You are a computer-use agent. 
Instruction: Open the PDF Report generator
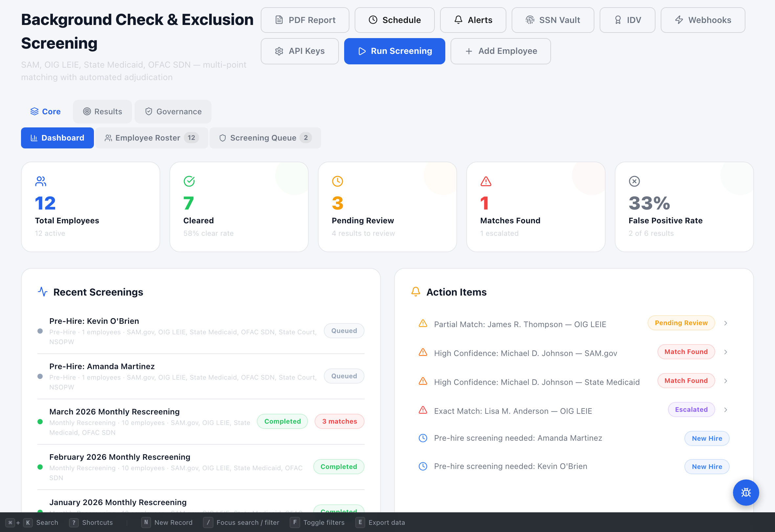(279, 20)
